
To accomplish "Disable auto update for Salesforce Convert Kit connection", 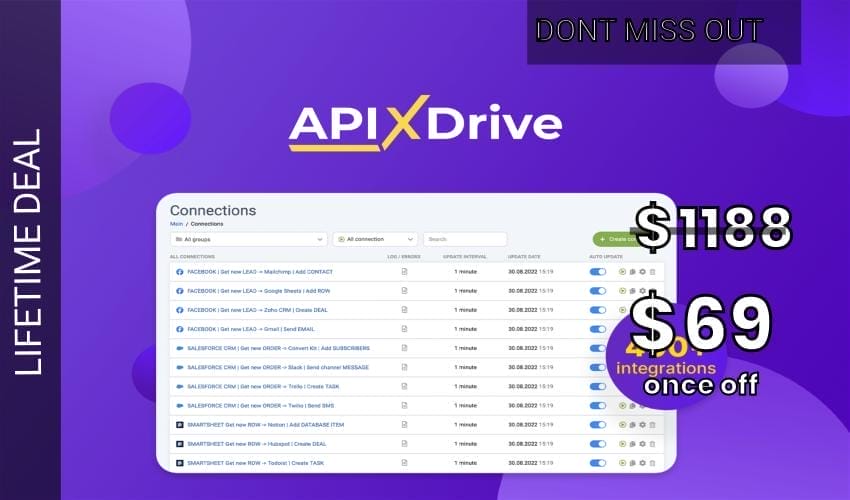I will (x=598, y=348).
